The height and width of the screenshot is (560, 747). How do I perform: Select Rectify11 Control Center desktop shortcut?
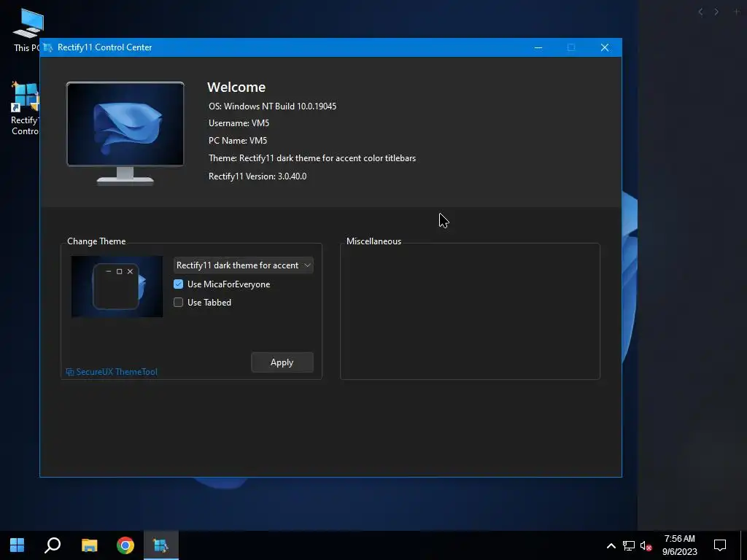click(x=25, y=109)
